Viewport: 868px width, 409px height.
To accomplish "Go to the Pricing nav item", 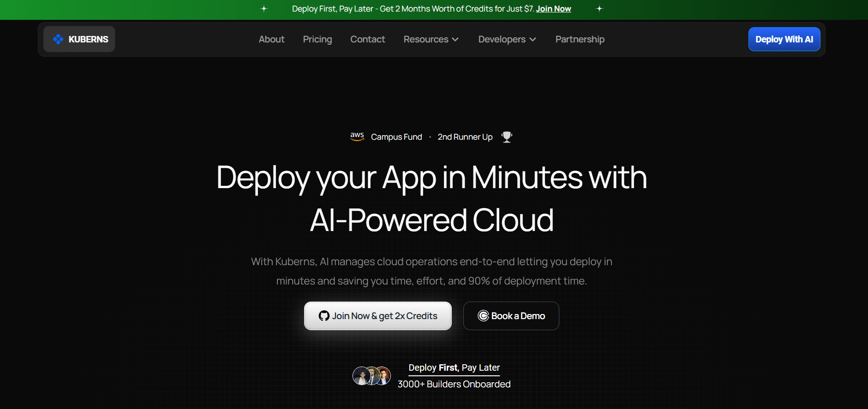I will click(317, 40).
